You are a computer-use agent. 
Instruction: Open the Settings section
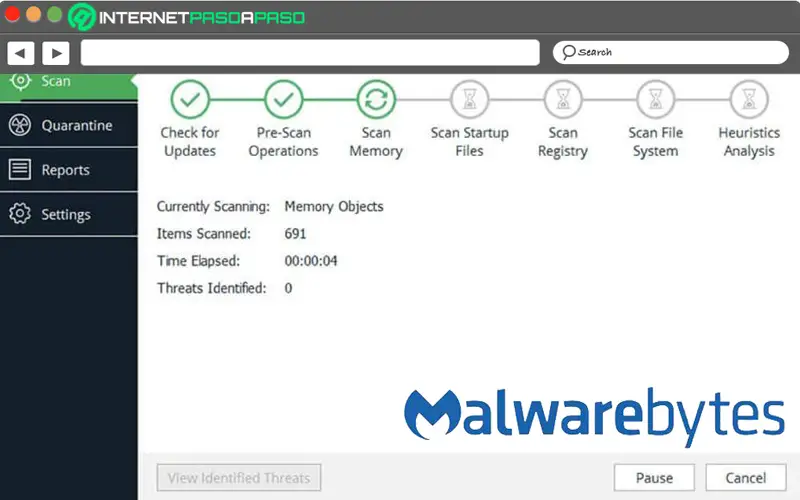[x=68, y=214]
